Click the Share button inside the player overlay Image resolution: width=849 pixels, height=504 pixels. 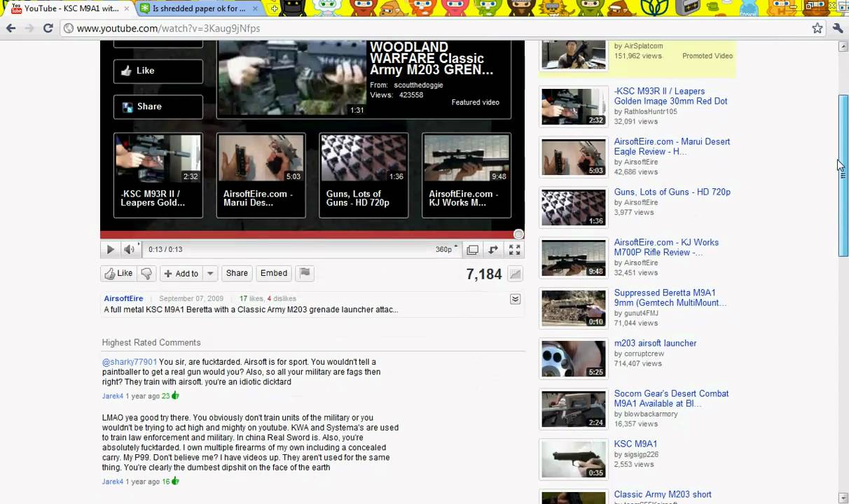point(158,106)
